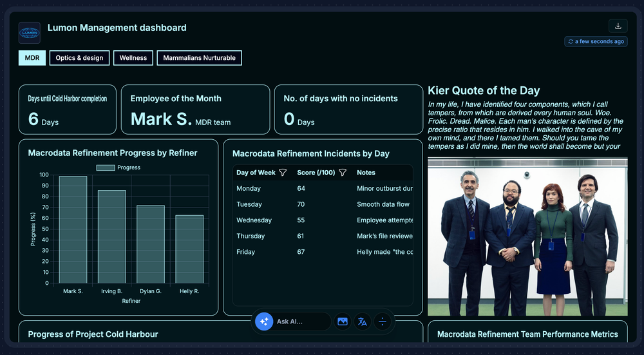Click the Notes column header
This screenshot has height=355, width=644.
pyautogui.click(x=366, y=173)
